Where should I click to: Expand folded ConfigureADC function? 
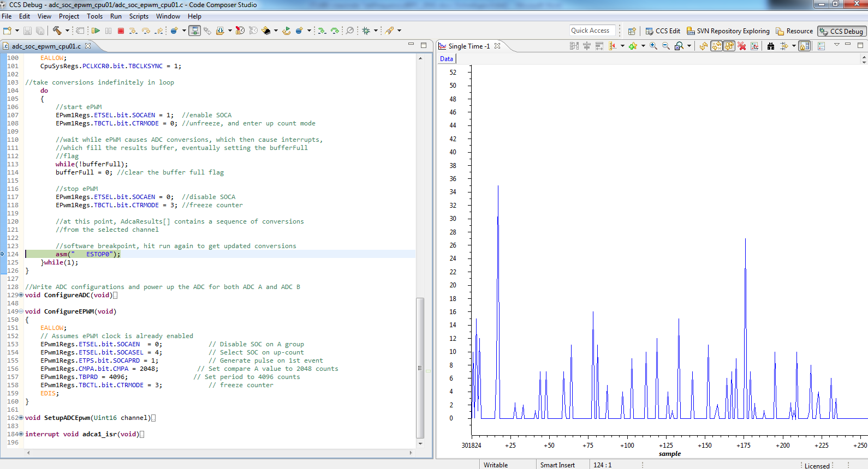[x=21, y=295]
